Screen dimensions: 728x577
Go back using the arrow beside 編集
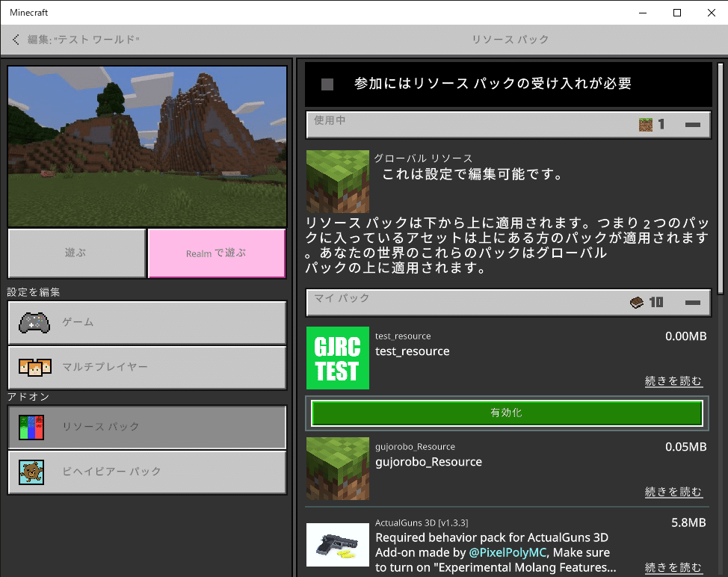click(16, 40)
